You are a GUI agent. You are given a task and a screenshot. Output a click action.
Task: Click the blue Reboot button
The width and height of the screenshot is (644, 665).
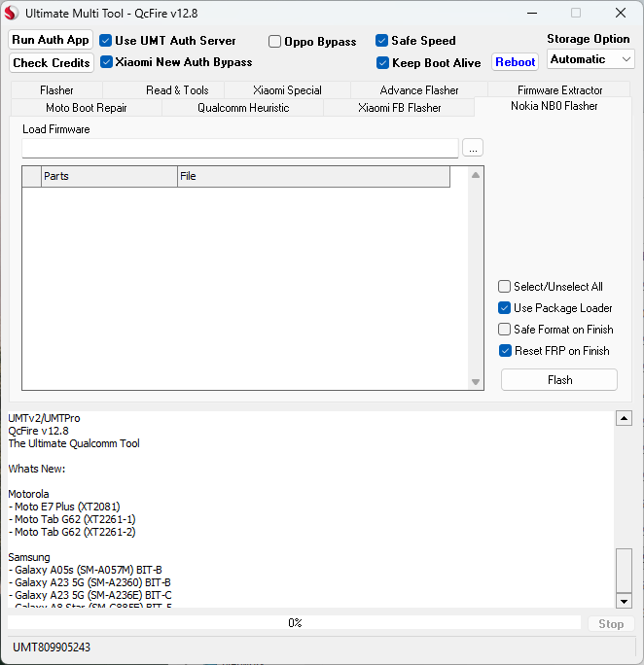(515, 62)
